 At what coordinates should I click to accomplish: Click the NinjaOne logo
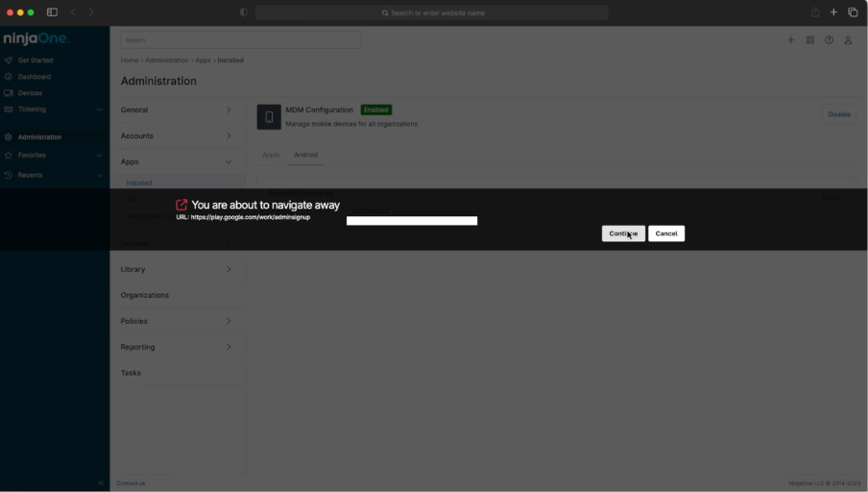(36, 38)
